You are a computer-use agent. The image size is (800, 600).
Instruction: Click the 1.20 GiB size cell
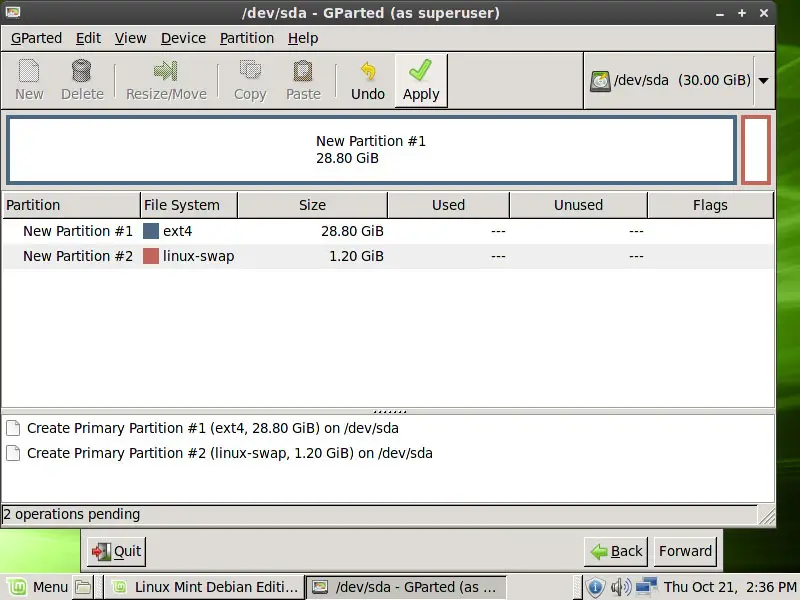coord(356,256)
